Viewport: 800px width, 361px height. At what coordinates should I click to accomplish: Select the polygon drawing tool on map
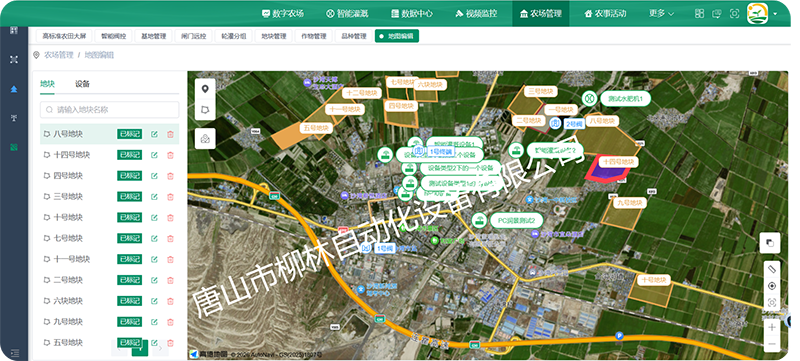[205, 110]
